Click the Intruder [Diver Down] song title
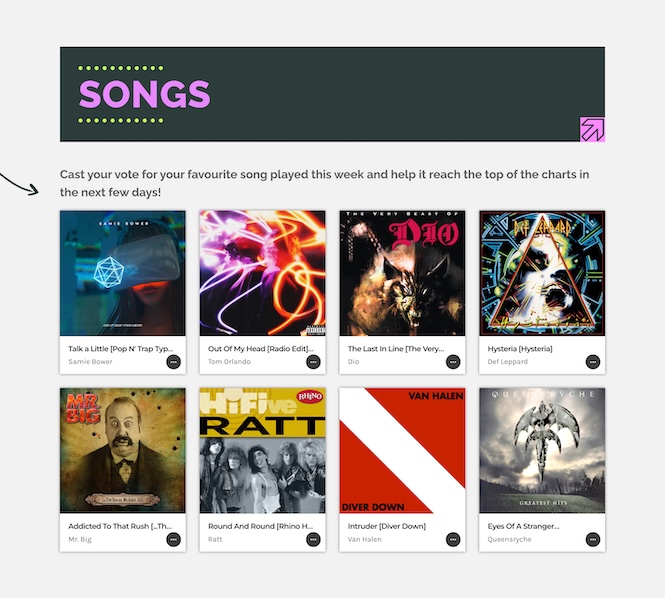 pyautogui.click(x=387, y=526)
